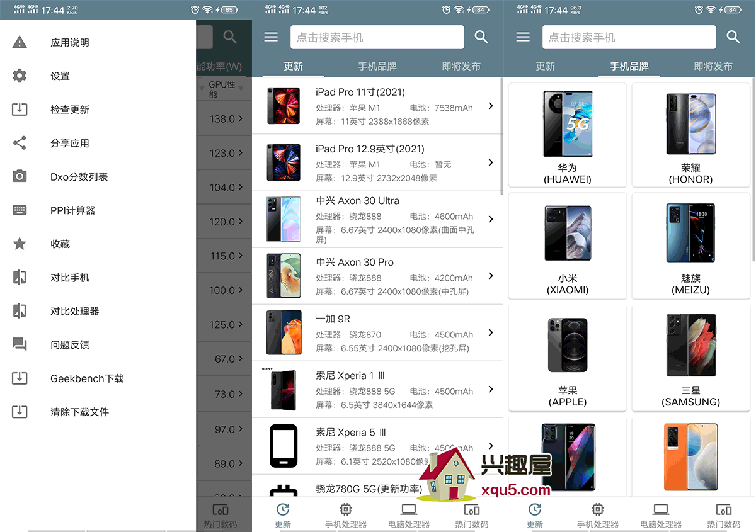
Task: Tap 手机处理器 bottom nav on updates-list screen
Action: coord(346,515)
